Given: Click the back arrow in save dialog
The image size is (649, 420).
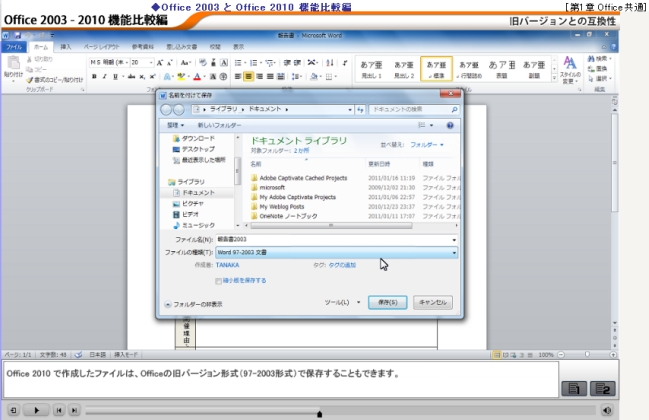Looking at the screenshot, I should (166, 110).
